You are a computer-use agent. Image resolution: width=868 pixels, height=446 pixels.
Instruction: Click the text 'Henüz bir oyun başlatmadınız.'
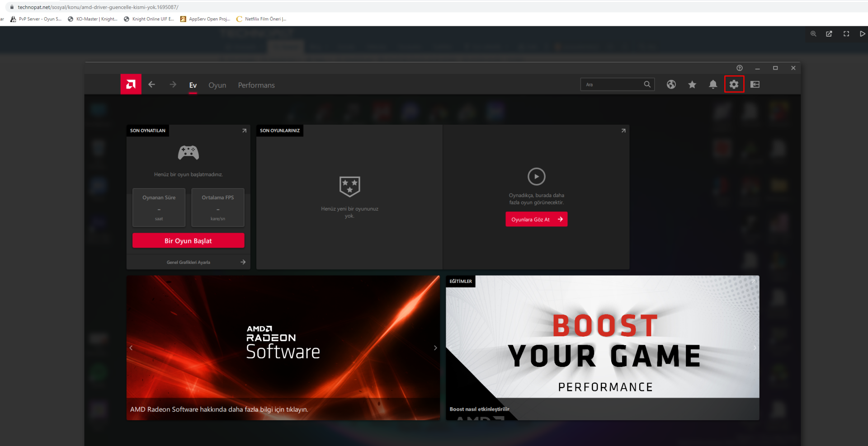189,174
